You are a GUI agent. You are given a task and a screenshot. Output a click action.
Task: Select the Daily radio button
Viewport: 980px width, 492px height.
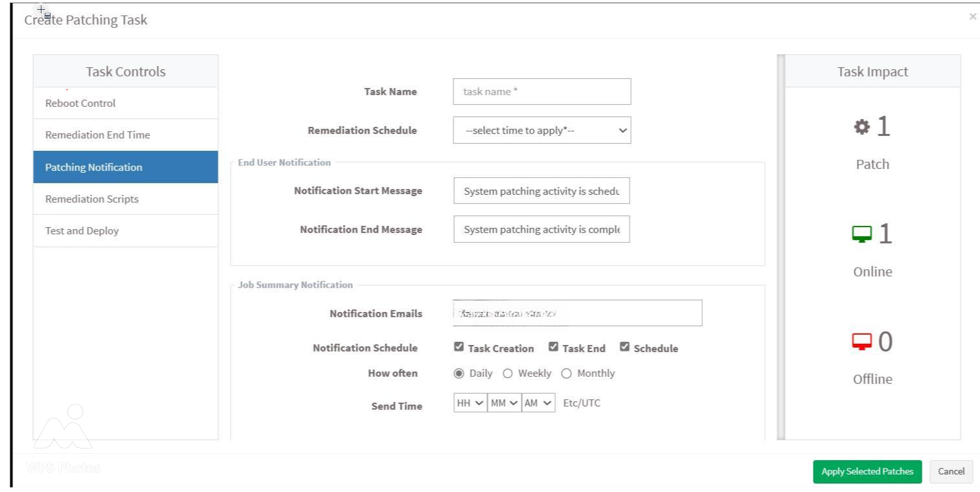[x=459, y=374]
